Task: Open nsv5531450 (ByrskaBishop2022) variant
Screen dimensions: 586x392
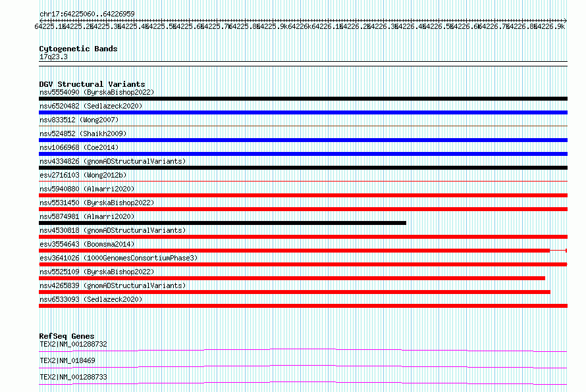Action: click(x=97, y=203)
